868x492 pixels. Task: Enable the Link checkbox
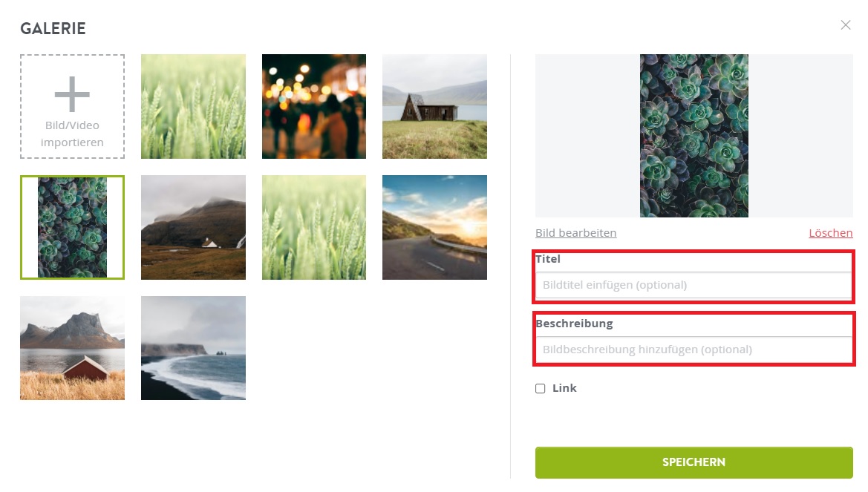[x=541, y=389]
